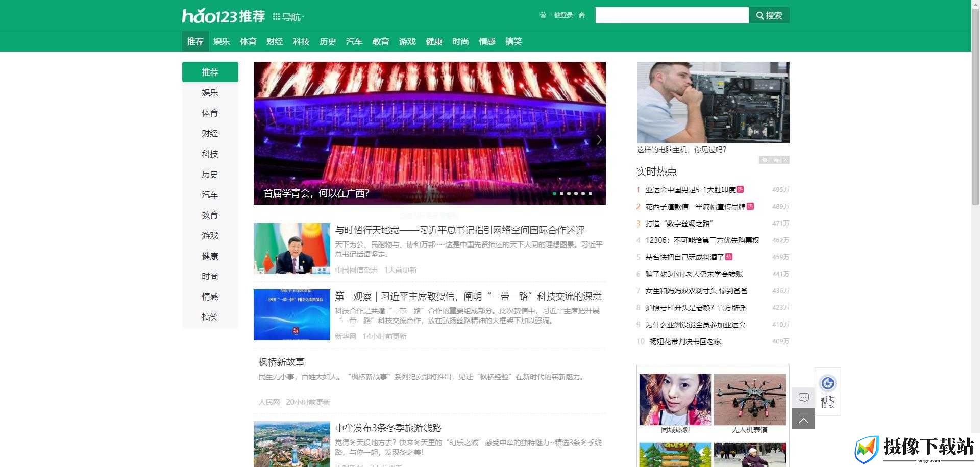Open the 无人机表演 ad thumbnail
This screenshot has width=980, height=467.
click(x=749, y=400)
